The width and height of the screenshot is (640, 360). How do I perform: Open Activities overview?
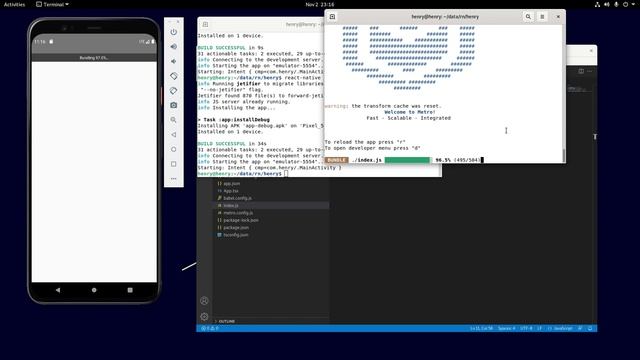15,4
